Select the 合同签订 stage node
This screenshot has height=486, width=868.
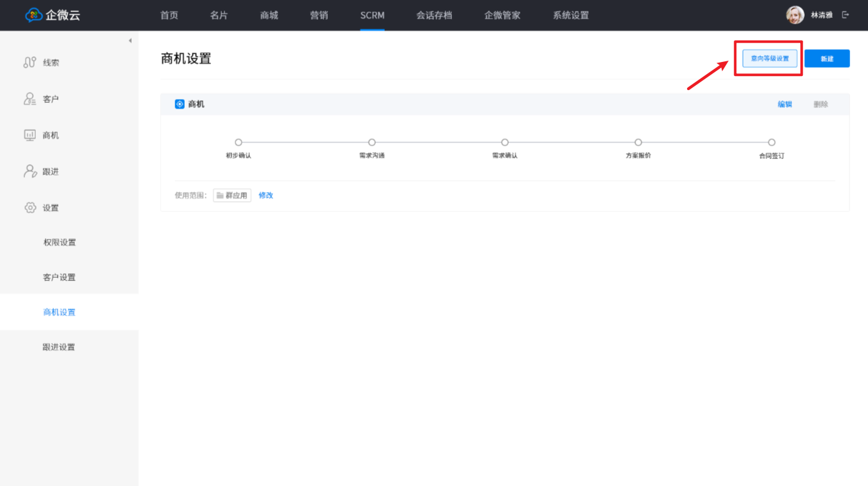pyautogui.click(x=771, y=142)
